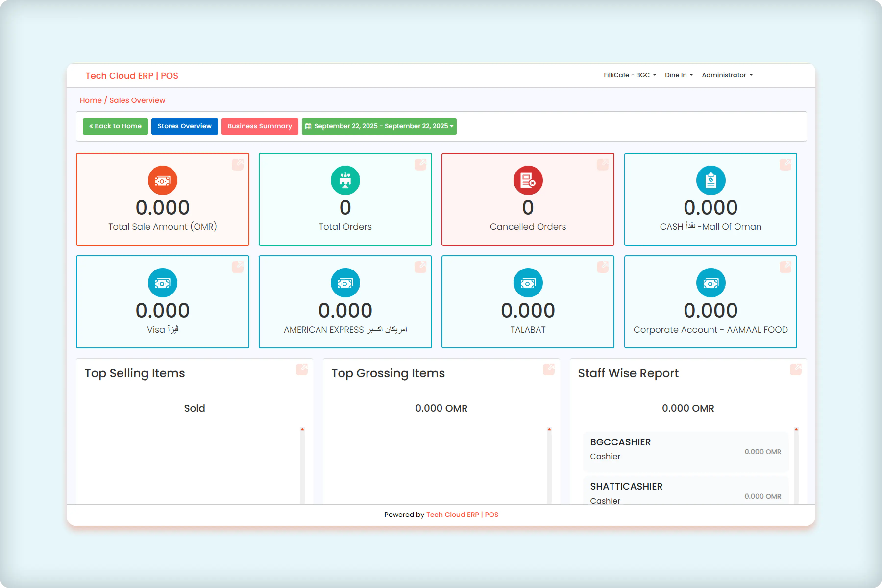Click the calendar icon on the date filter
The image size is (882, 588).
point(308,126)
